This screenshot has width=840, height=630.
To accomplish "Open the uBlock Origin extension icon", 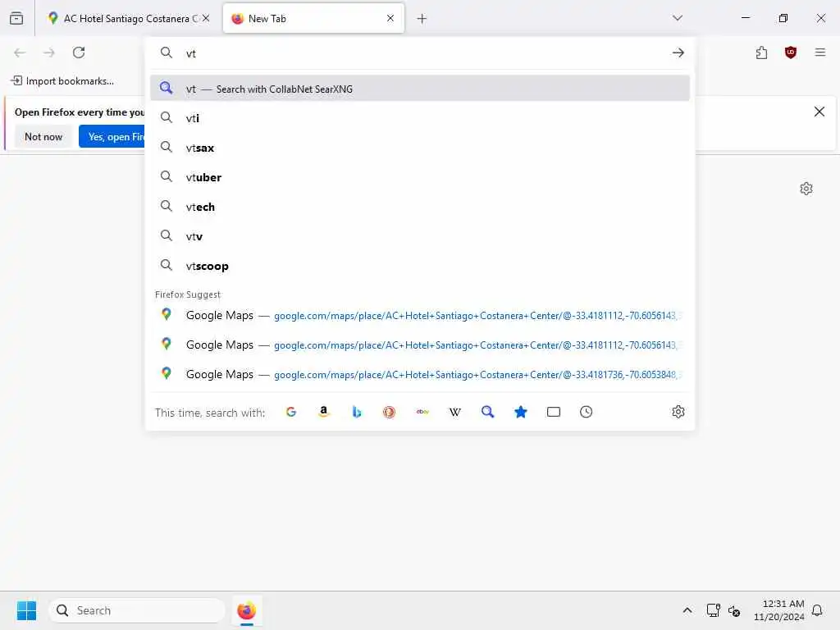I will (x=791, y=52).
